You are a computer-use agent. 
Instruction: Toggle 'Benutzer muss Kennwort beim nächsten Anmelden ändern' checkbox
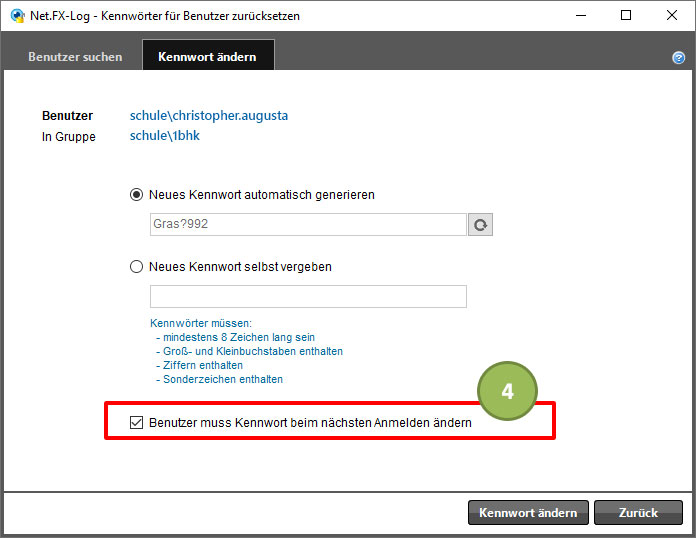[x=136, y=422]
